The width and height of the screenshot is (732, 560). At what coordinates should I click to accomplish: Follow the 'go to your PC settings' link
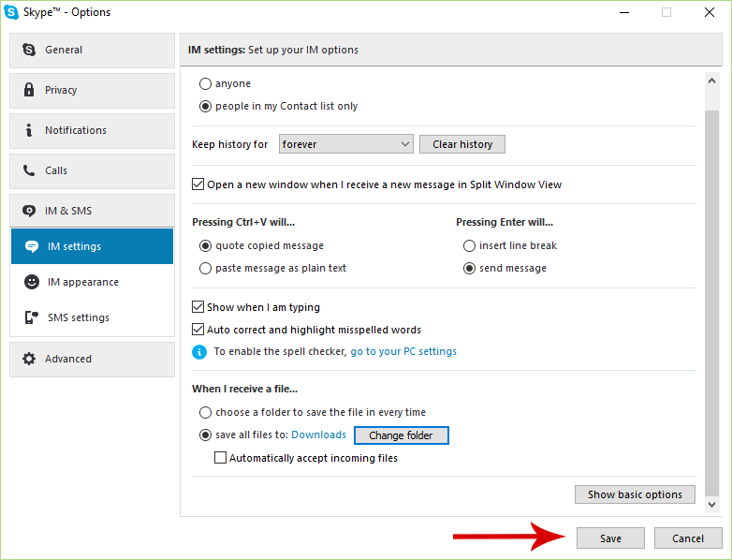[x=403, y=352]
